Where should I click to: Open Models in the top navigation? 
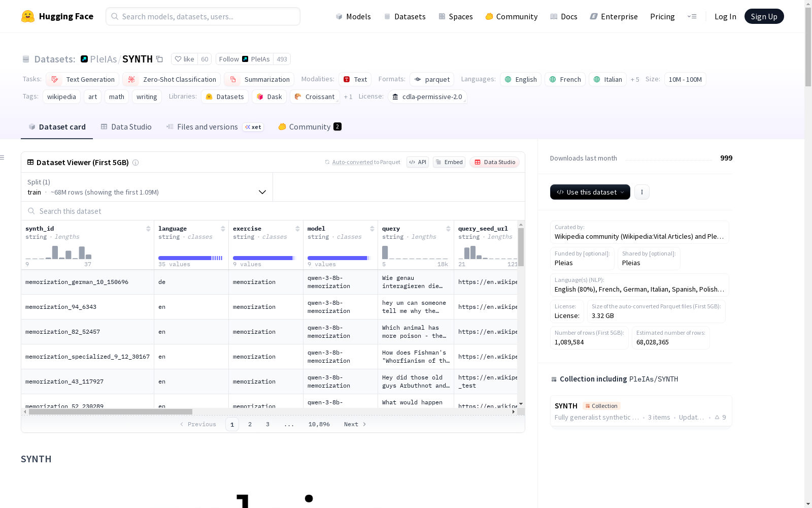click(353, 16)
